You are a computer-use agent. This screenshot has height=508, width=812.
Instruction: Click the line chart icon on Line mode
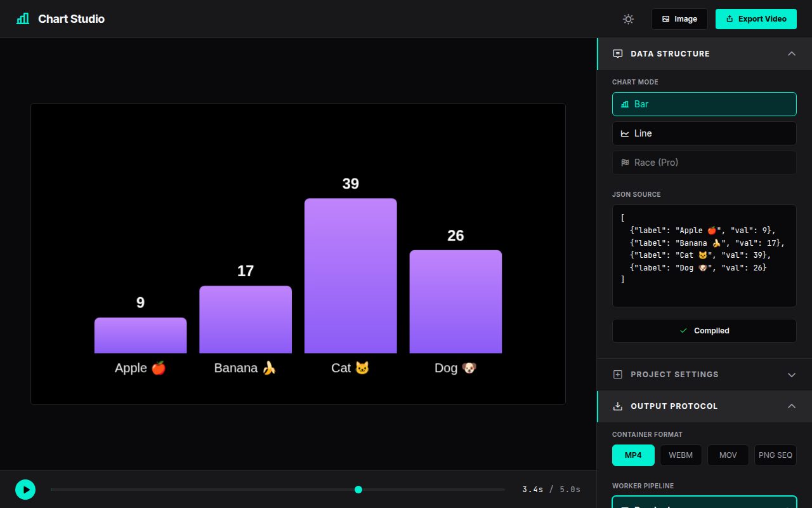625,133
